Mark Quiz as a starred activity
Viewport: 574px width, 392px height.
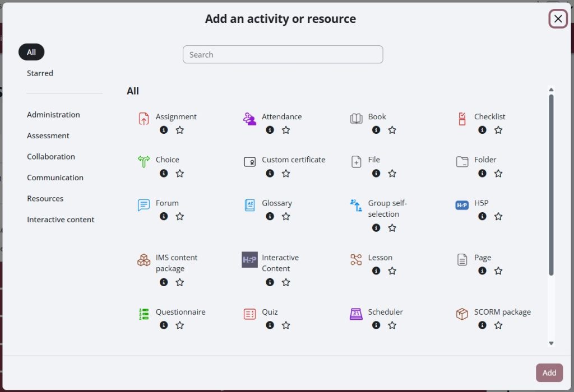(x=286, y=325)
